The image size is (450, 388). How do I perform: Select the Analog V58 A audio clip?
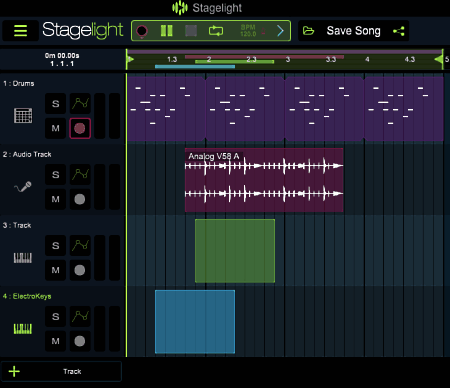pyautogui.click(x=264, y=180)
